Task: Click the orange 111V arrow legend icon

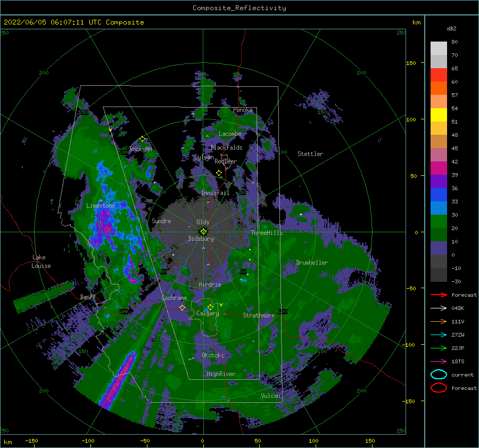Action: [x=439, y=321]
